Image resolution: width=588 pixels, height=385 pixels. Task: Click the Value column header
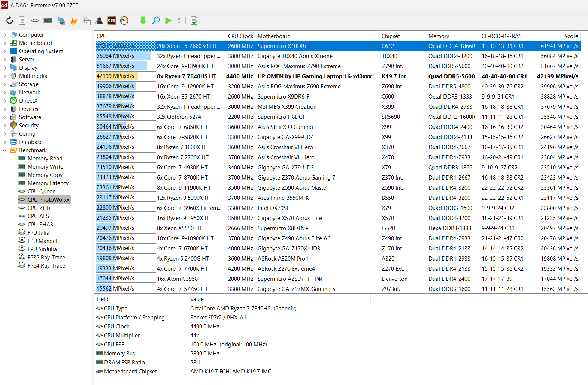click(x=279, y=299)
